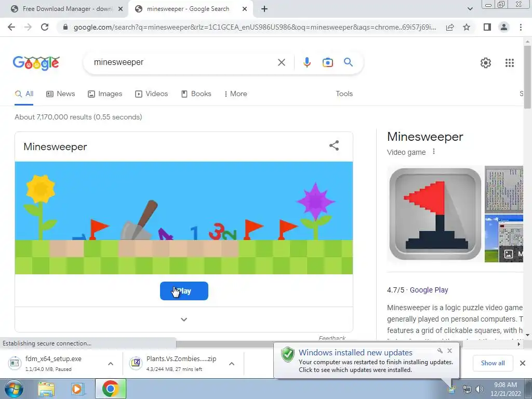Open a new browser tab
Screen dimensions: 532x399
click(264, 9)
